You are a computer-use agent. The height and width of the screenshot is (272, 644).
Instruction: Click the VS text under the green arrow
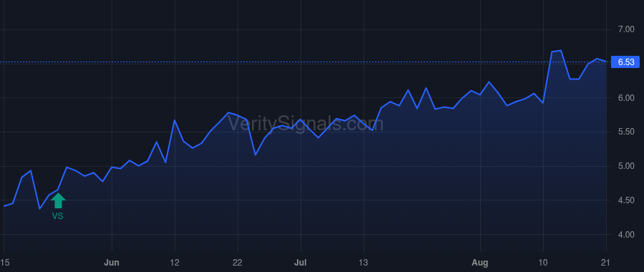point(57,216)
